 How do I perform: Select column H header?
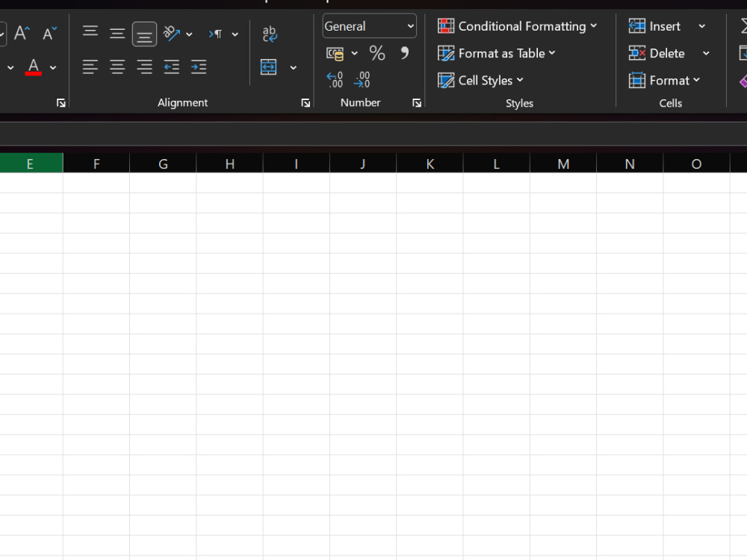(229, 164)
